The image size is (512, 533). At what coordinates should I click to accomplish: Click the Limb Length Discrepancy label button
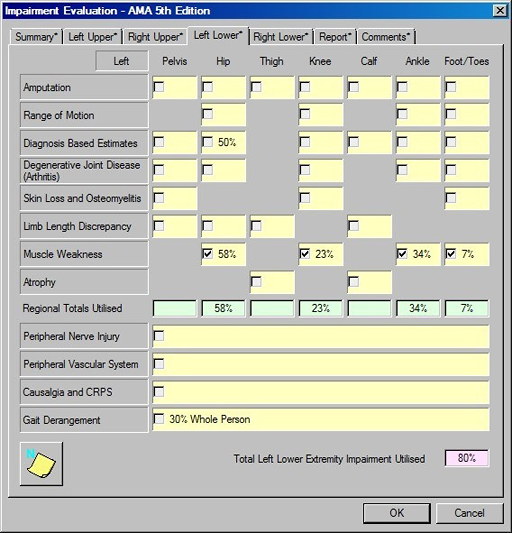84,226
